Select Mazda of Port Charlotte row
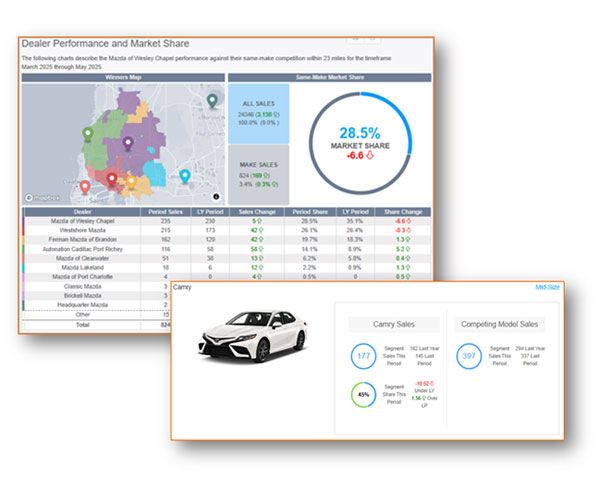Viewport: 600px width, 500px height. tap(227, 277)
